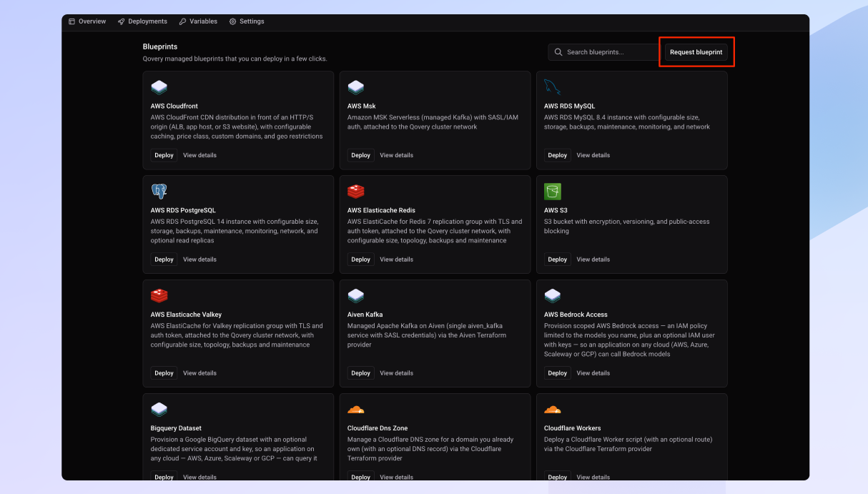The width and height of the screenshot is (868, 494).
Task: Deploy the AWS Elasticache Redis blueprint
Action: coord(360,260)
